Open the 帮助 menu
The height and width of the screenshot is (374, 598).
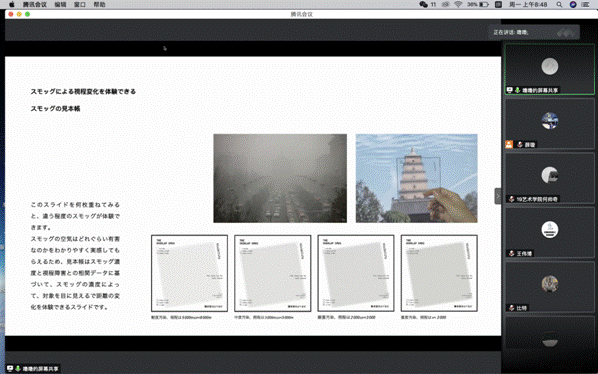[99, 5]
